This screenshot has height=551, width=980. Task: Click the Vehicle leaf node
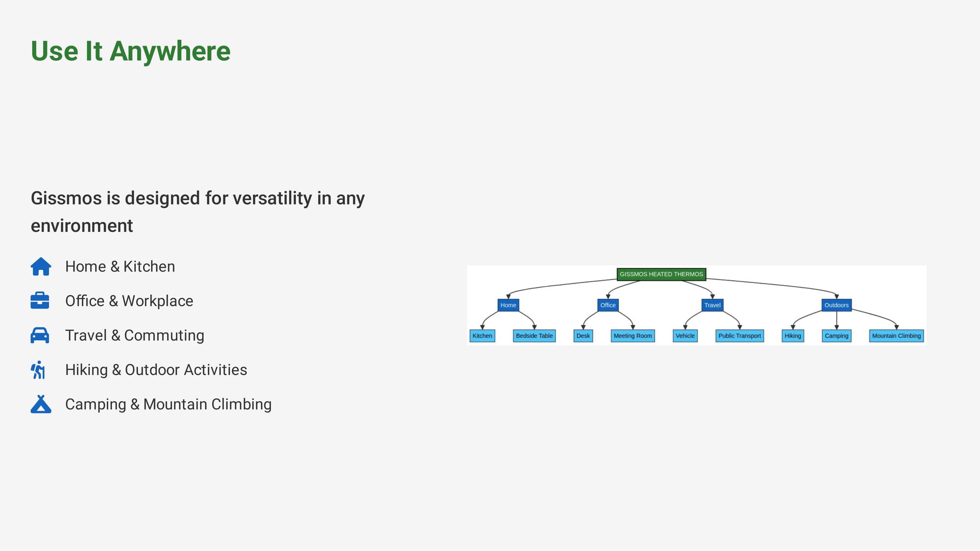685,336
